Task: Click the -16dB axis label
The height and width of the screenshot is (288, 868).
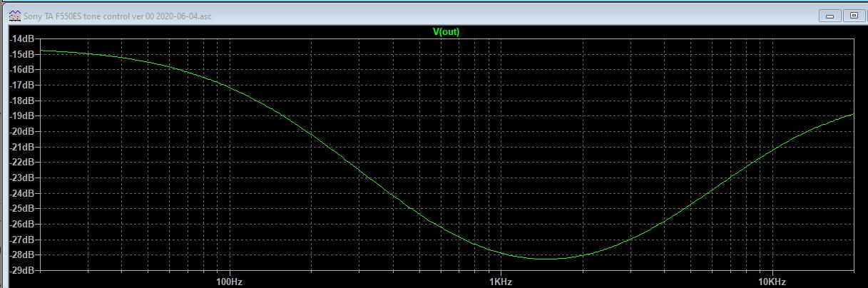Action: coord(22,70)
